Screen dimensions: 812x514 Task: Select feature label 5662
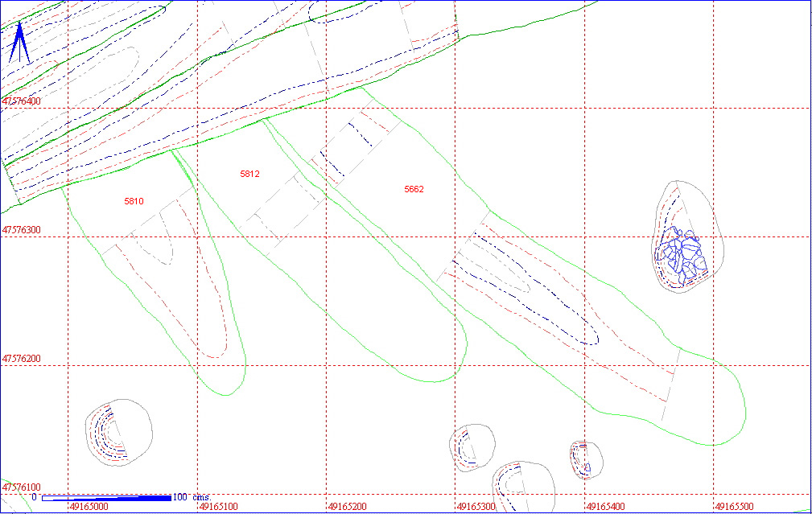(414, 190)
